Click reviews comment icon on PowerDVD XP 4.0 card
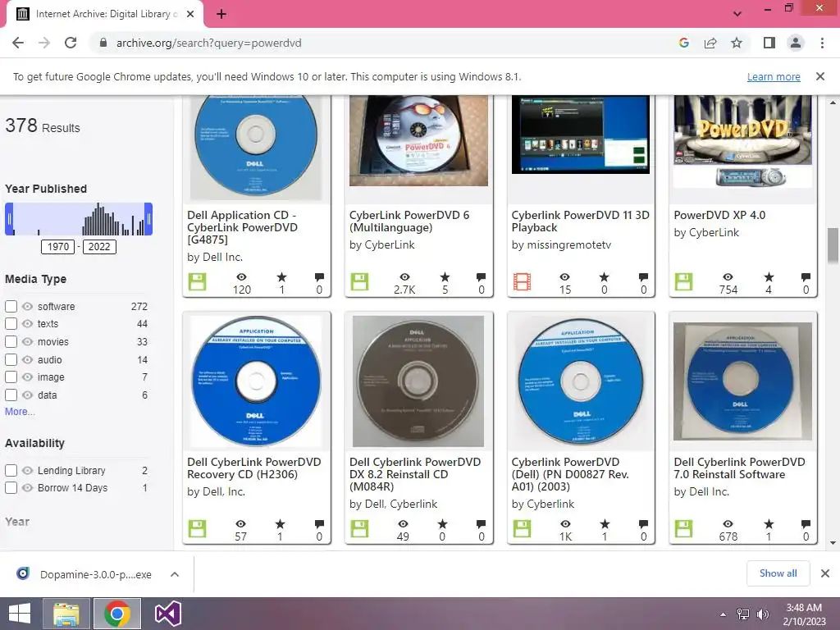Screen dimensions: 840x630 click(806, 277)
